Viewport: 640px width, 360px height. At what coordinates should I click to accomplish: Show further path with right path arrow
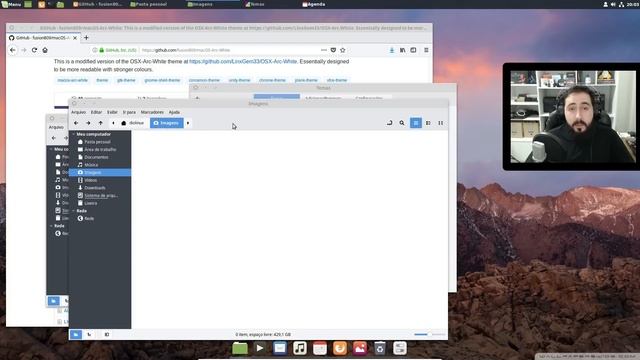click(x=188, y=123)
